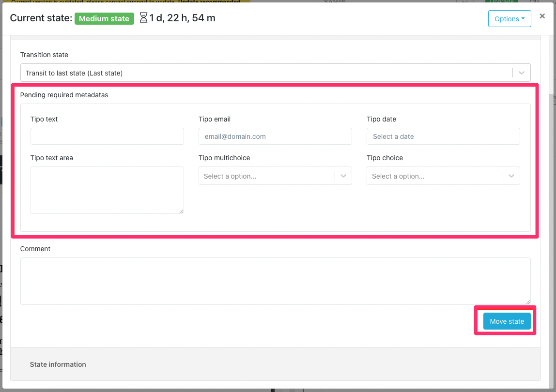
Task: Click into the Tipo email field
Action: [x=275, y=136]
